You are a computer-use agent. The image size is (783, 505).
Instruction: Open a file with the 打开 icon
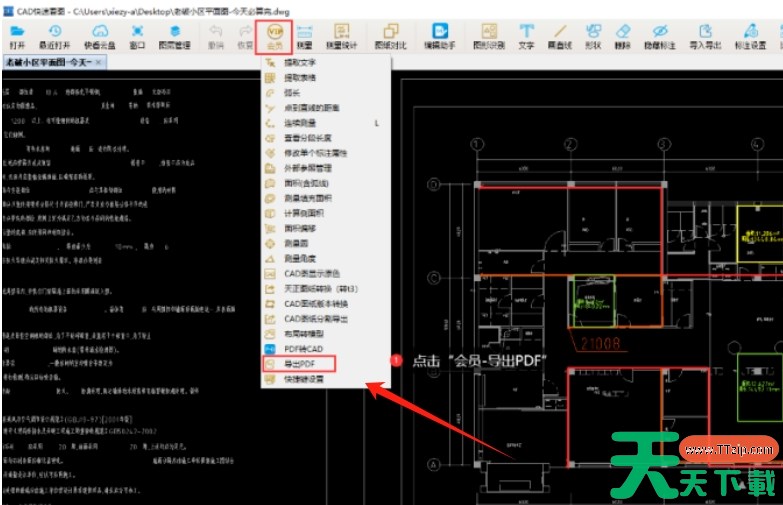pyautogui.click(x=17, y=37)
